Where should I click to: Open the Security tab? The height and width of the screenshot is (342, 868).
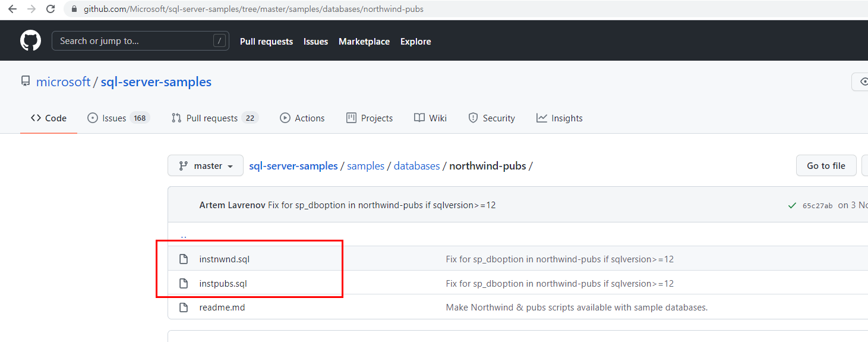click(x=491, y=118)
